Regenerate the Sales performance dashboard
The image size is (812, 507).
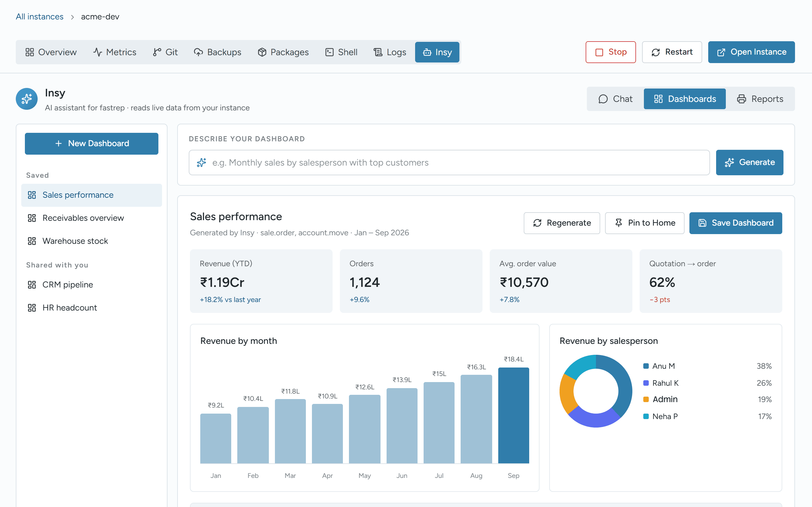[562, 223]
